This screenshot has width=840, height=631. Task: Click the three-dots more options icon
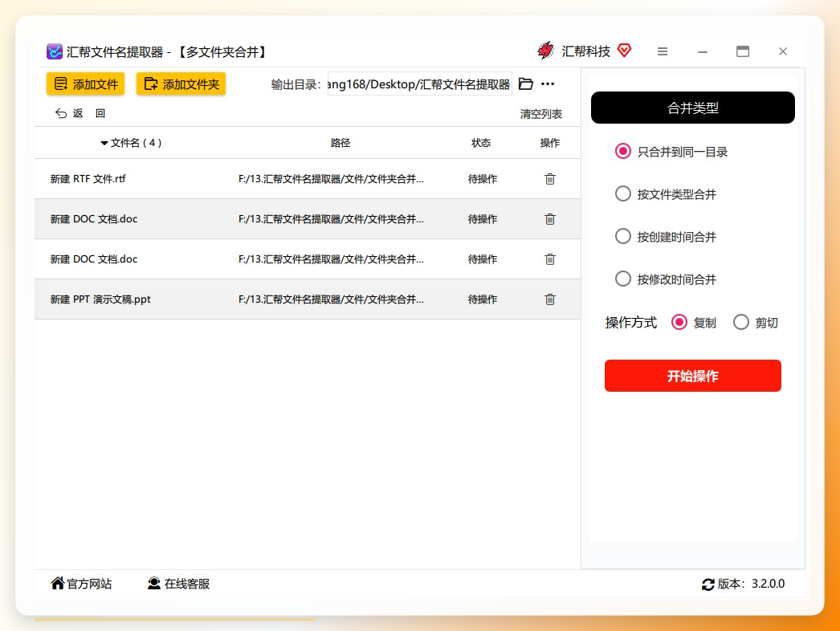[548, 84]
